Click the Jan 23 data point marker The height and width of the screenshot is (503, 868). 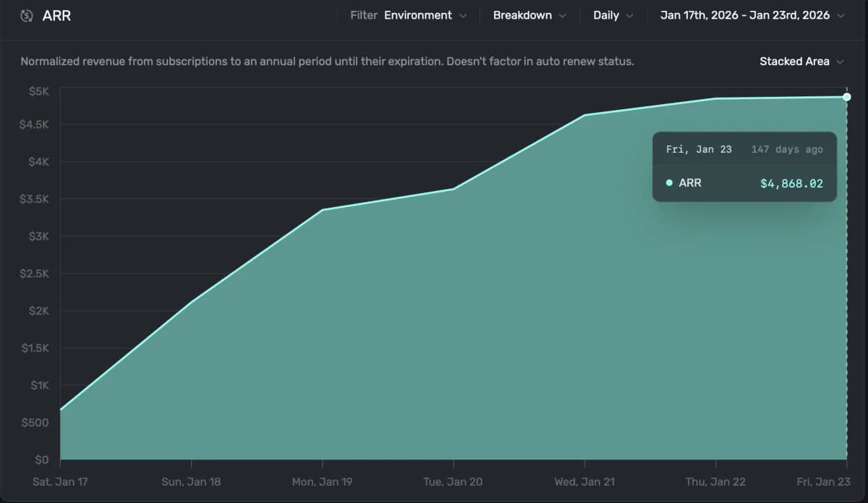pos(847,97)
